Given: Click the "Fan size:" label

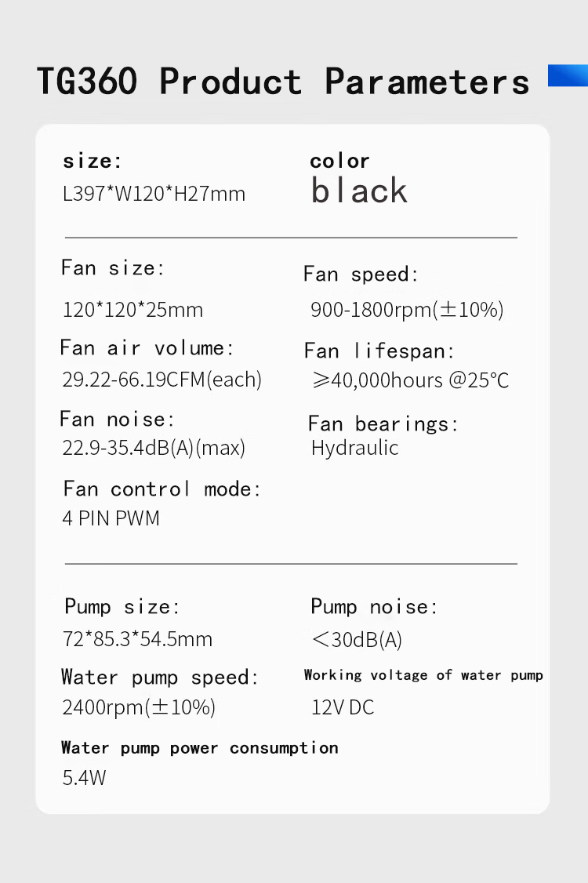Looking at the screenshot, I should click(x=113, y=268).
